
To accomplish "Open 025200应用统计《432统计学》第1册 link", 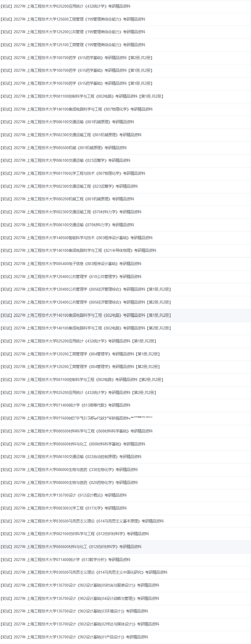I will 78,341.
